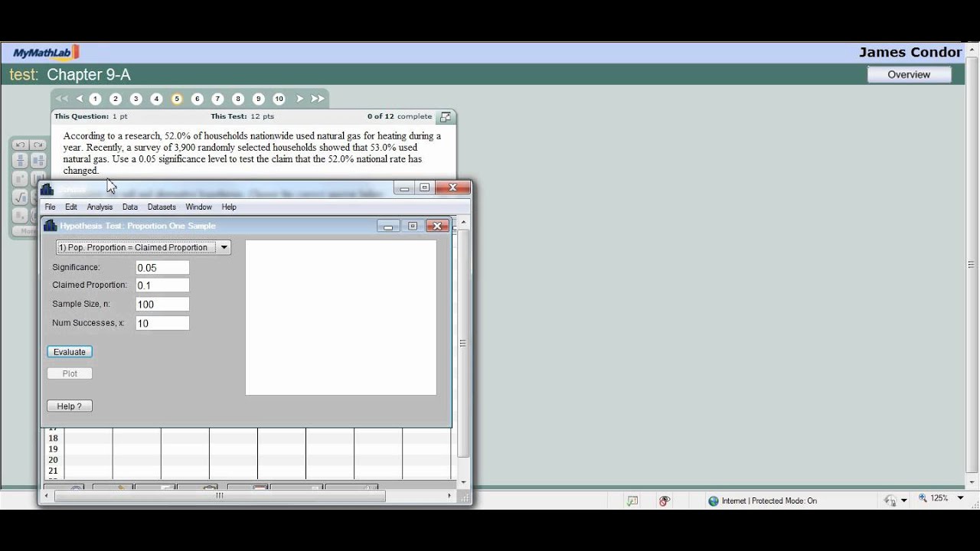The image size is (980, 551).
Task: Click the horizontal scrollbar of data window
Action: (247, 495)
